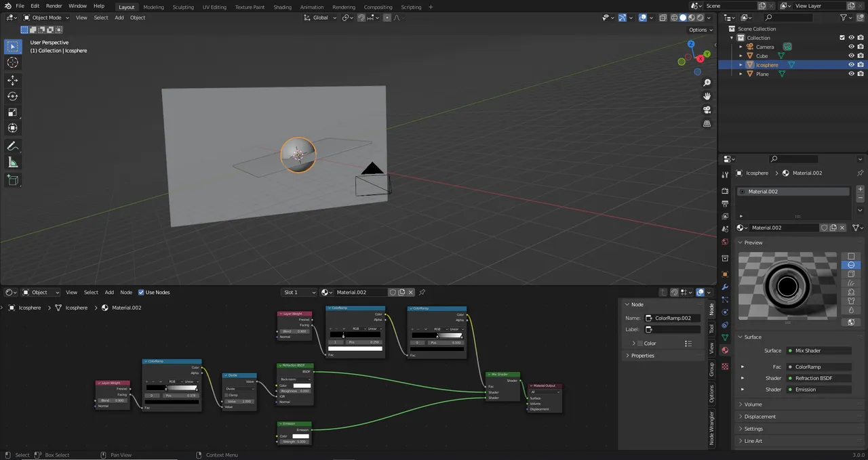Add a material slot with plus button

(860, 189)
